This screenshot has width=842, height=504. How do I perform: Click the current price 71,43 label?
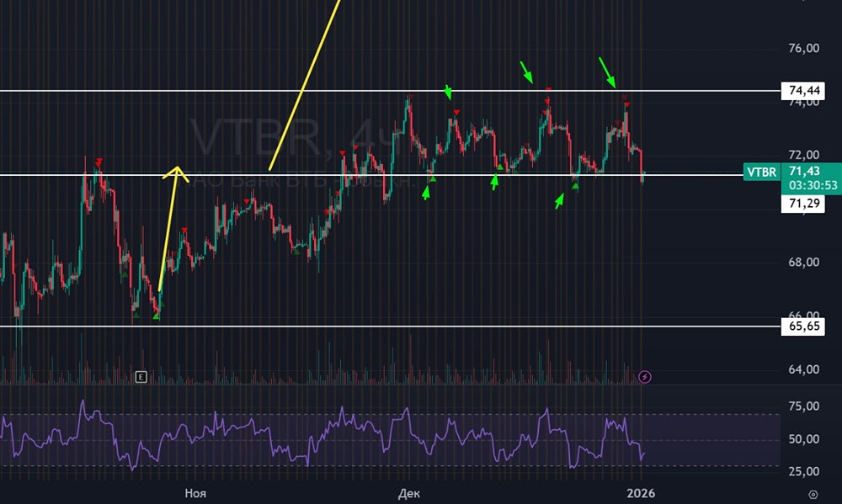pos(804,171)
